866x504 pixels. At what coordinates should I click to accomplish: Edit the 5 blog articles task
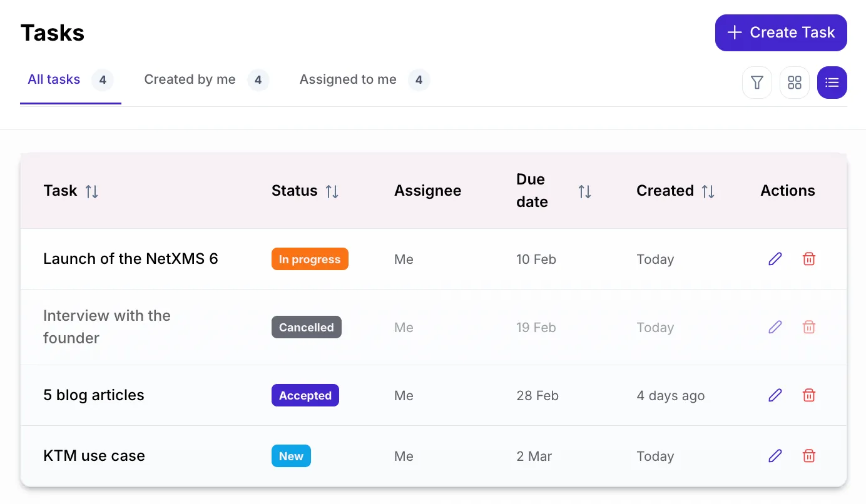775,395
